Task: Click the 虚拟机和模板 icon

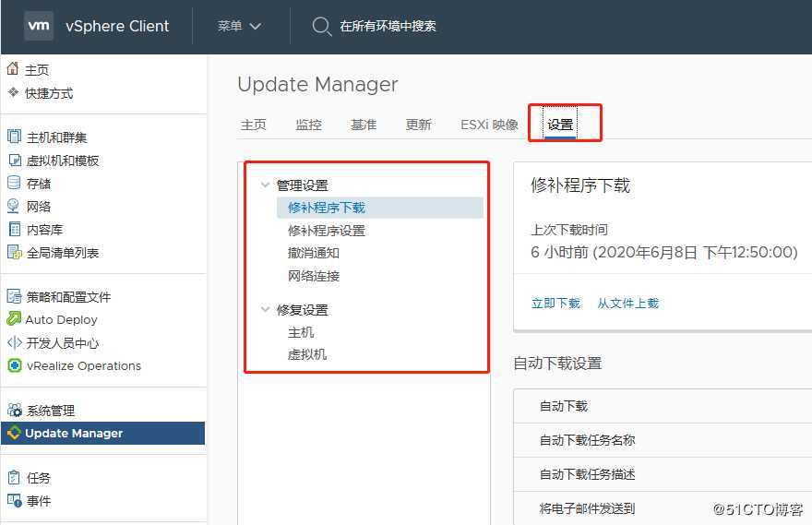Action: pyautogui.click(x=15, y=160)
